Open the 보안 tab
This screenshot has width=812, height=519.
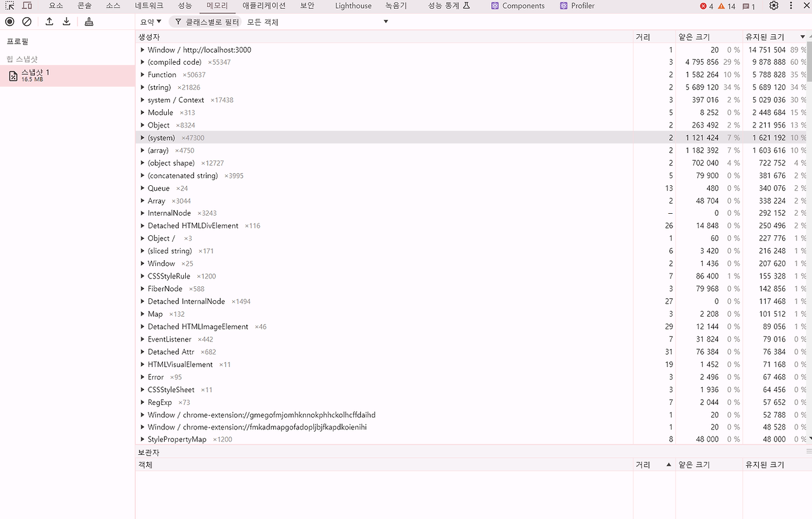click(x=307, y=6)
